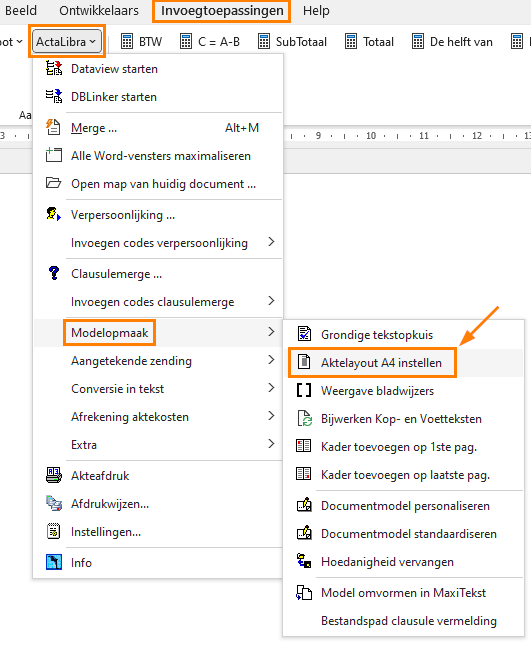Click the Clausulemerge question mark icon
The image size is (531, 645).
coord(54,273)
